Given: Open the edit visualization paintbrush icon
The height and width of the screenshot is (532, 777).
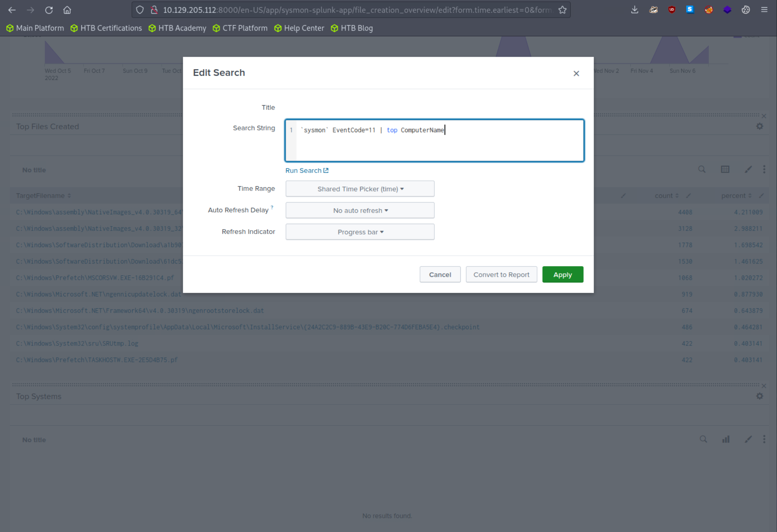Looking at the screenshot, I should [x=748, y=169].
